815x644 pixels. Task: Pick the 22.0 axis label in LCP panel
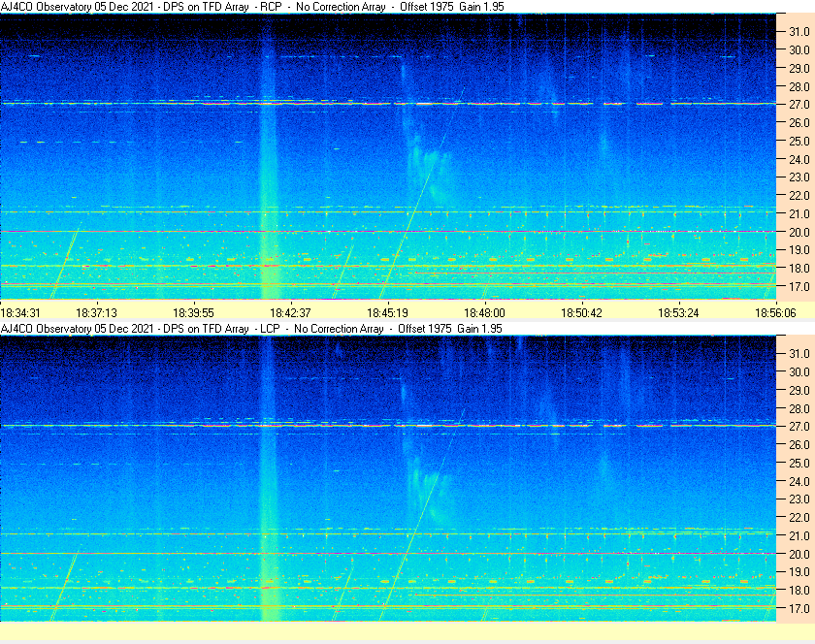799,518
